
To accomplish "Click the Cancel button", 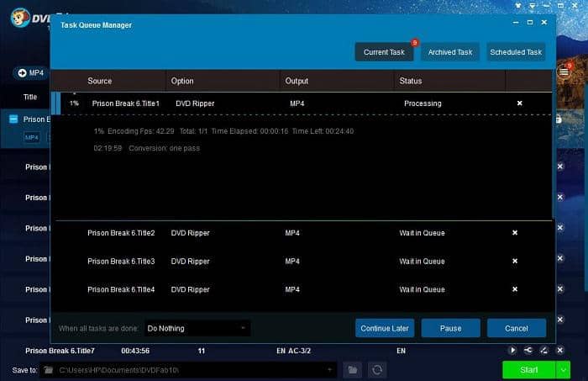I will point(517,329).
